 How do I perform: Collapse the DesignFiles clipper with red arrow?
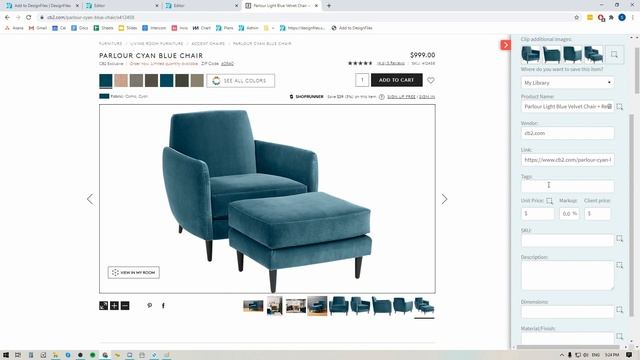click(505, 45)
